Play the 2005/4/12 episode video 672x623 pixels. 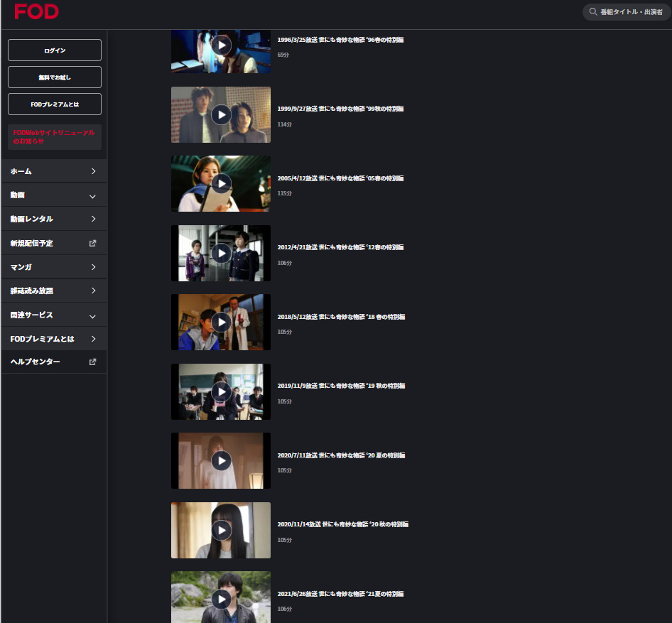click(x=221, y=184)
